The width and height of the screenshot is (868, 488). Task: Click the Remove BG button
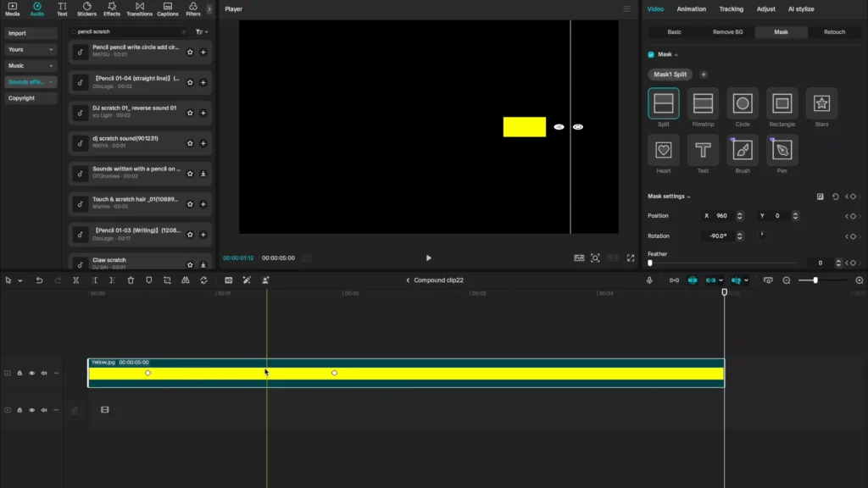coord(728,32)
